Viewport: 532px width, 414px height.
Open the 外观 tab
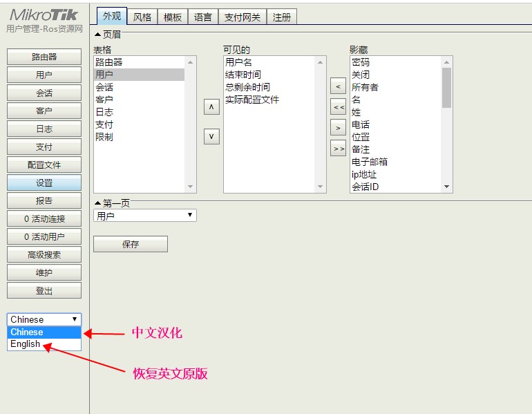[x=112, y=17]
